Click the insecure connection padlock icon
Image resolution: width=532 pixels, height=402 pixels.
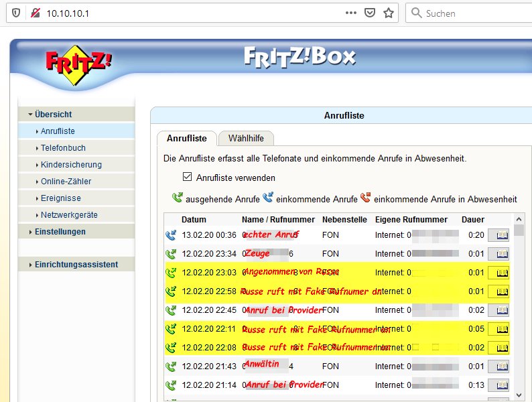coord(34,13)
